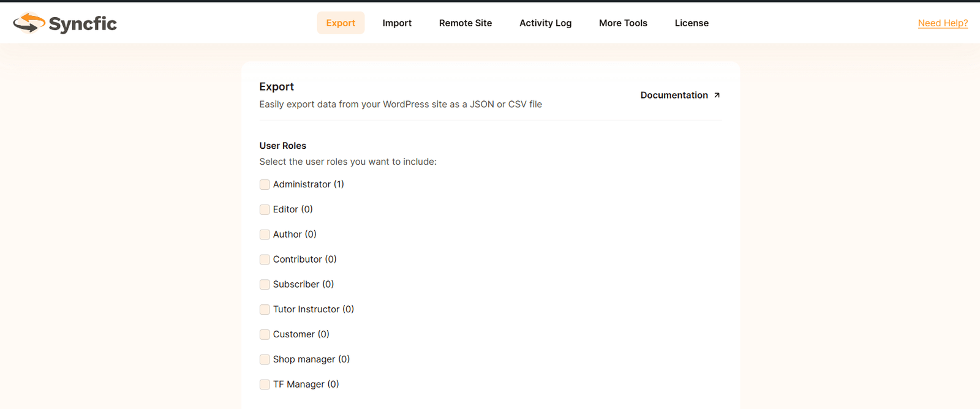Screen dimensions: 980x409
Task: Click the Need Help? link
Action: 943,23
